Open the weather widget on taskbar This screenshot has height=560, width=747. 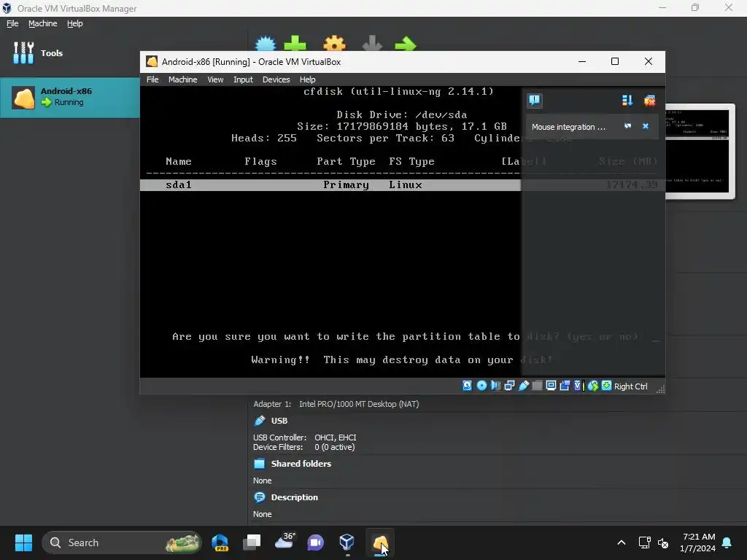tap(285, 541)
